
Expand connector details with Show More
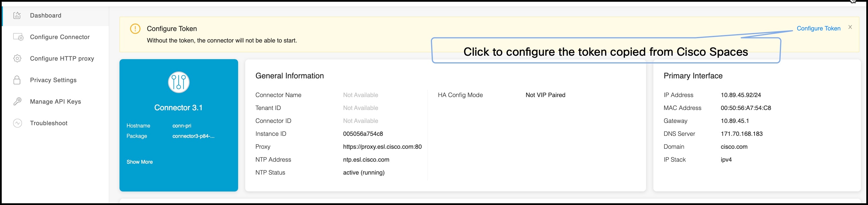coord(140,162)
